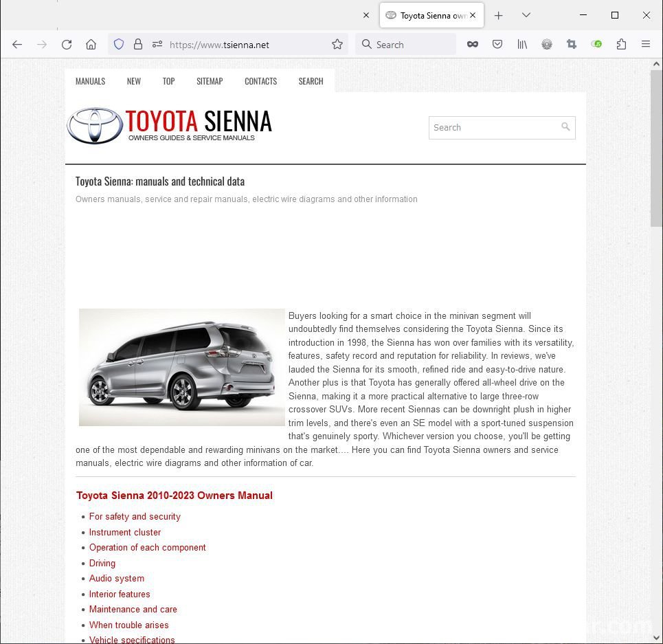Open Vehicle specifications section

click(131, 640)
